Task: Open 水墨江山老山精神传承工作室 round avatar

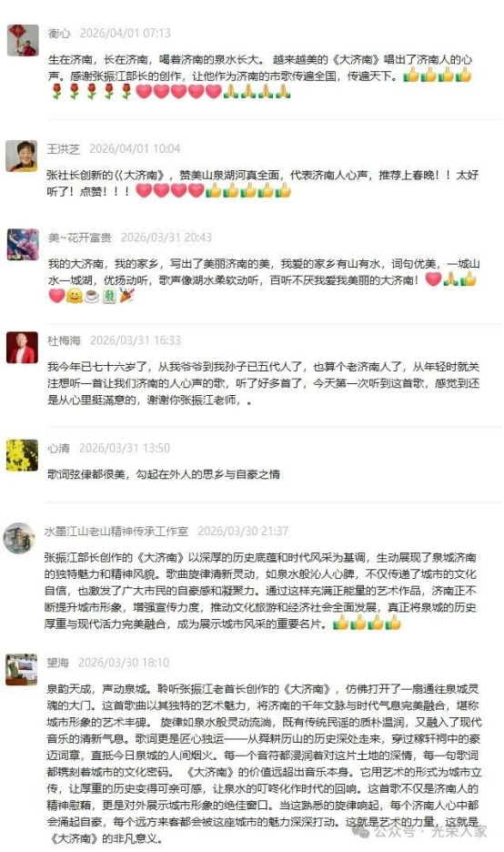Action: click(19, 538)
